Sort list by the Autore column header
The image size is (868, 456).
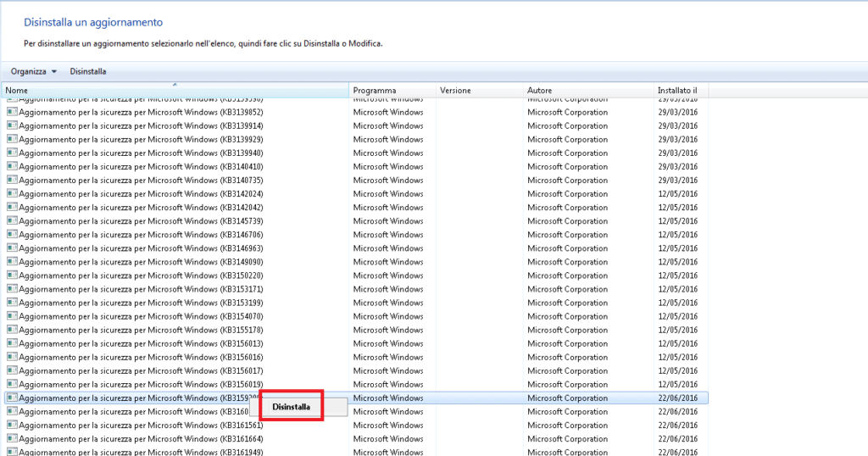(x=588, y=90)
